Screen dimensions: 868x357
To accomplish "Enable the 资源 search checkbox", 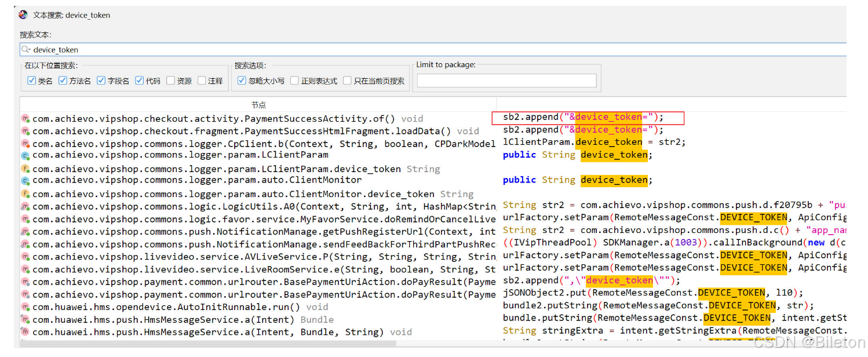I will [170, 81].
